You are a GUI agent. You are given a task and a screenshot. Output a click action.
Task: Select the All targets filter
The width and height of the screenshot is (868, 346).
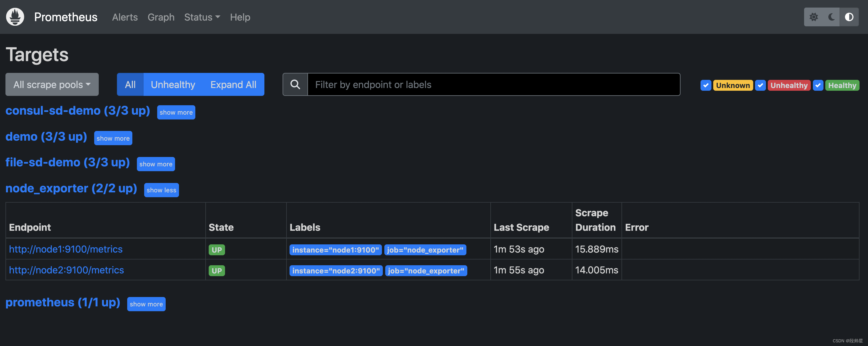(x=130, y=84)
